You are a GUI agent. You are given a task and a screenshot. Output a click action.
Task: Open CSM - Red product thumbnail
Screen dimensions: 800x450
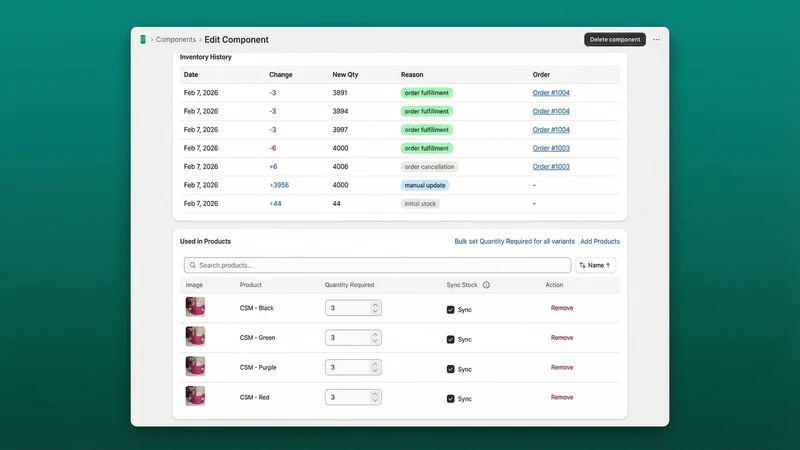[195, 396]
